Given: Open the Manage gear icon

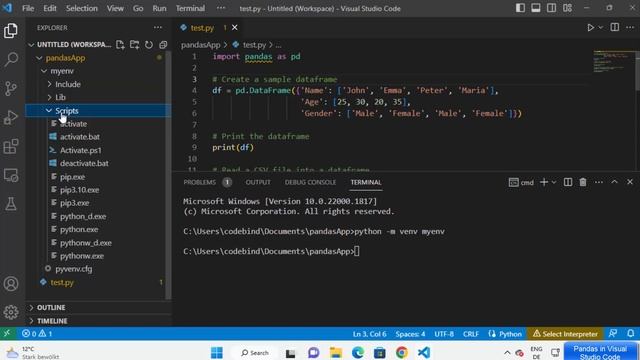Looking at the screenshot, I should [x=11, y=312].
